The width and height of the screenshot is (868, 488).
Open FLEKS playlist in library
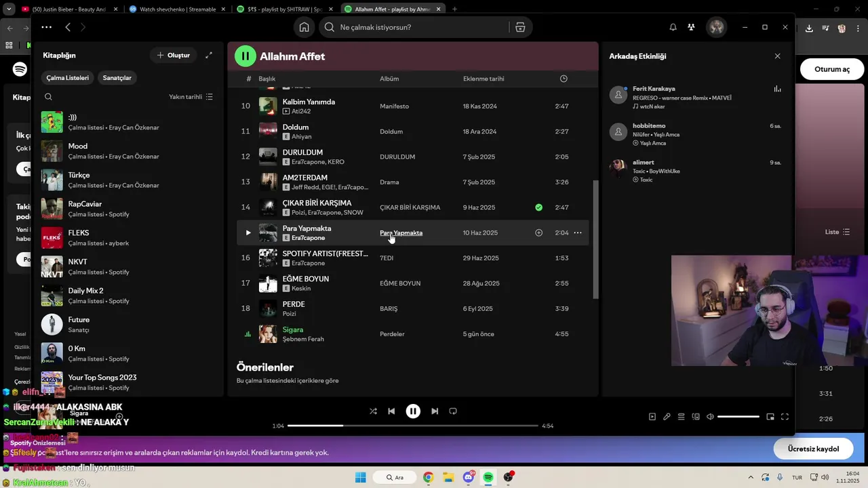tap(127, 238)
